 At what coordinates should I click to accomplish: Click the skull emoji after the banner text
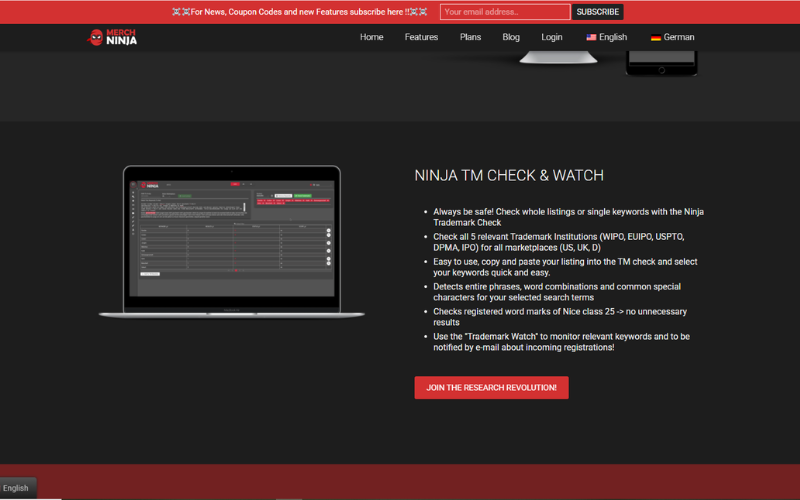(418, 12)
